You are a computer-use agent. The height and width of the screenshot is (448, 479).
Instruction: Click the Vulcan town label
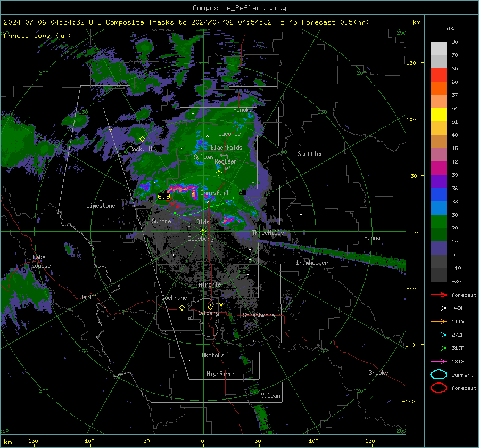(x=271, y=396)
